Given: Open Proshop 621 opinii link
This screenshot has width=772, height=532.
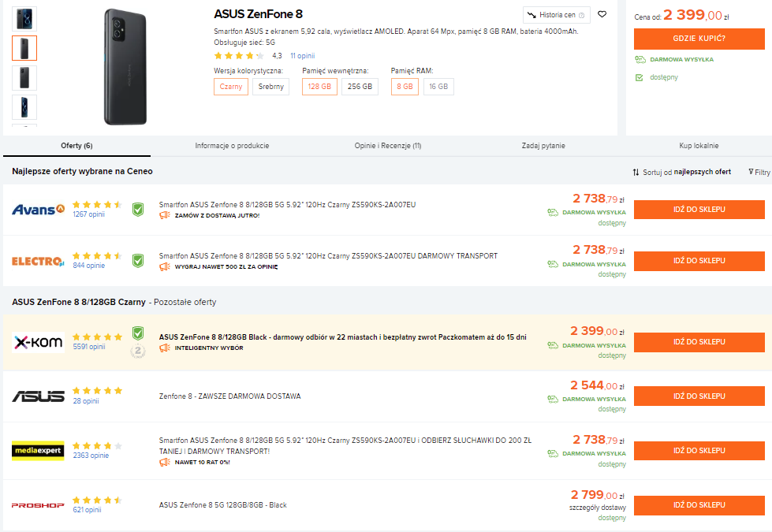Looking at the screenshot, I should point(88,510).
